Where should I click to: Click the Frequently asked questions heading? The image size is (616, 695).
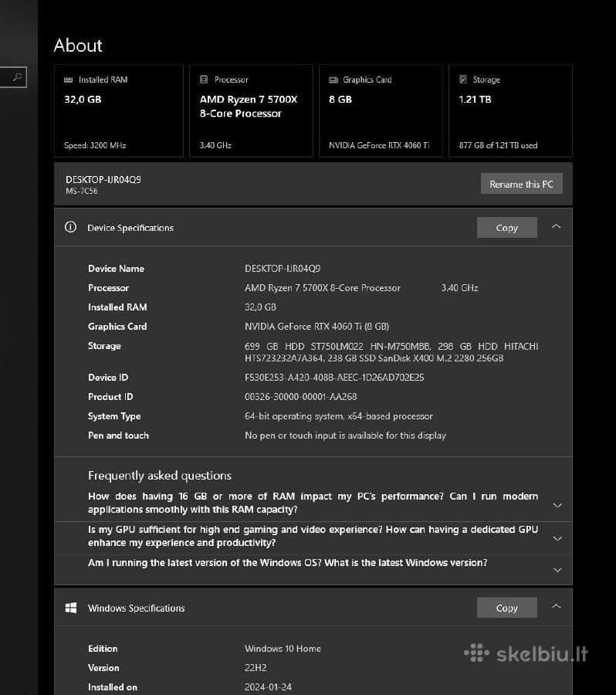pos(160,476)
